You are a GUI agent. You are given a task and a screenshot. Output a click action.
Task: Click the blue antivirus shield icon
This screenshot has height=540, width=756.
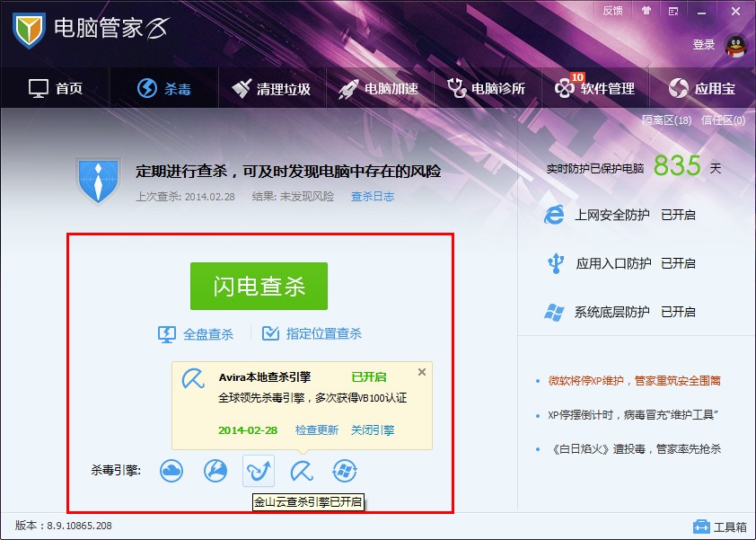[99, 181]
